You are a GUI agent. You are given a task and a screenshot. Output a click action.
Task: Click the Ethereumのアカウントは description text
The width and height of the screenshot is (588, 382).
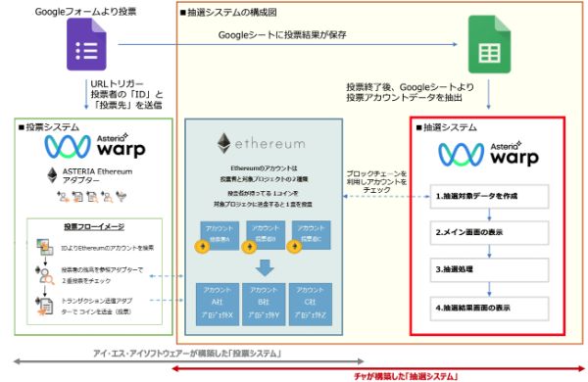(264, 167)
